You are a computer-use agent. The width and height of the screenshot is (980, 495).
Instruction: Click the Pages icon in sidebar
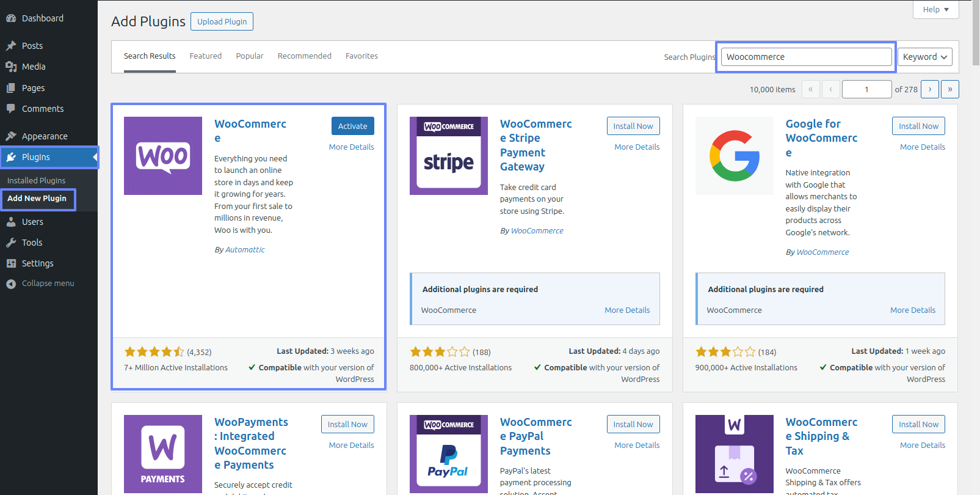(11, 88)
